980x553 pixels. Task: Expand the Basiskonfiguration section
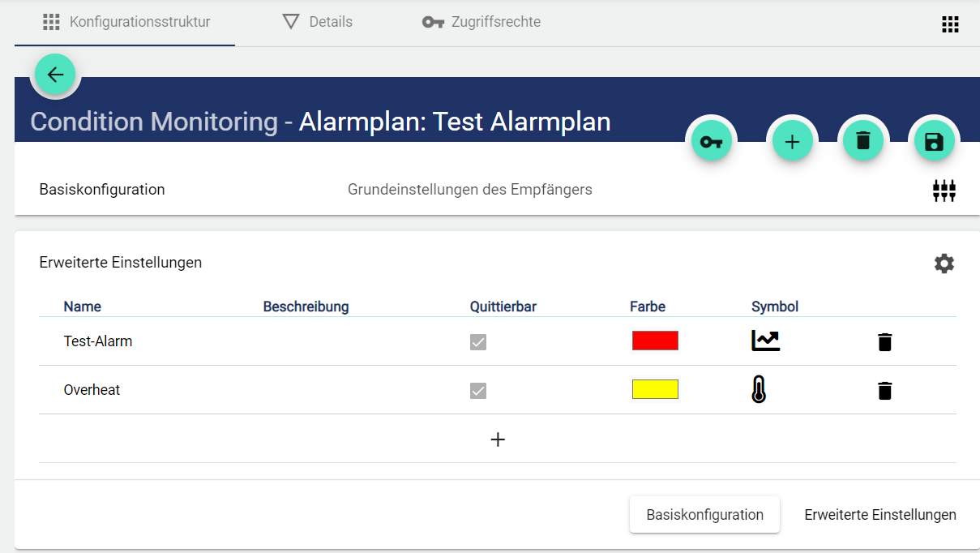(x=102, y=190)
